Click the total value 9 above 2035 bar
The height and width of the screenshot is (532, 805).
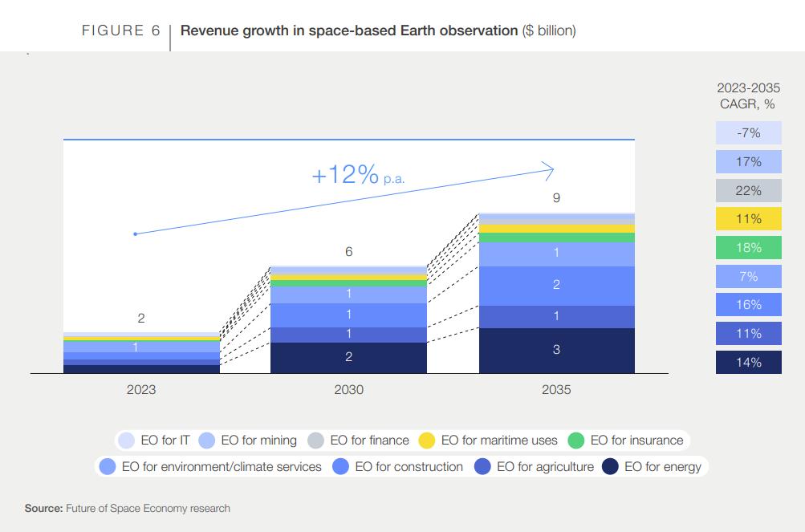(x=556, y=198)
